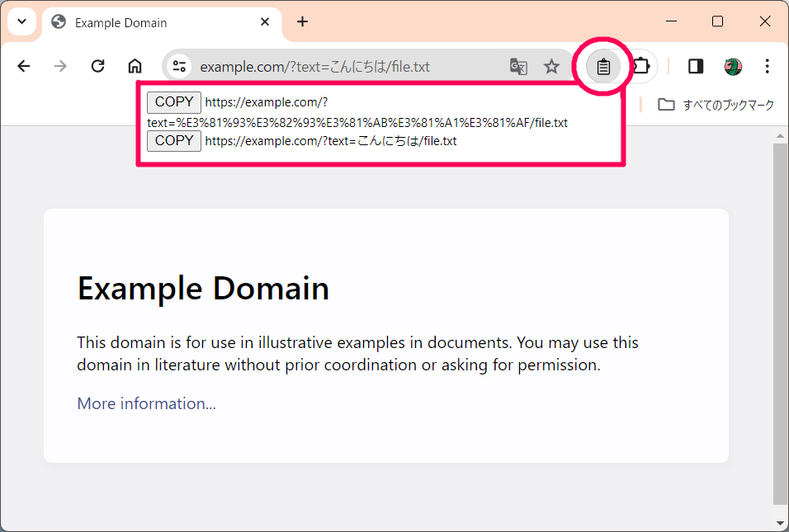The image size is (789, 532).
Task: Open the side panel icon
Action: pyautogui.click(x=694, y=66)
